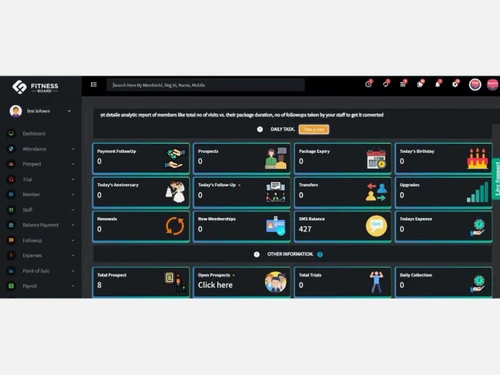Screen dimensions: 500x375
Task: Search by member ID, name or mobile
Action: [206, 85]
